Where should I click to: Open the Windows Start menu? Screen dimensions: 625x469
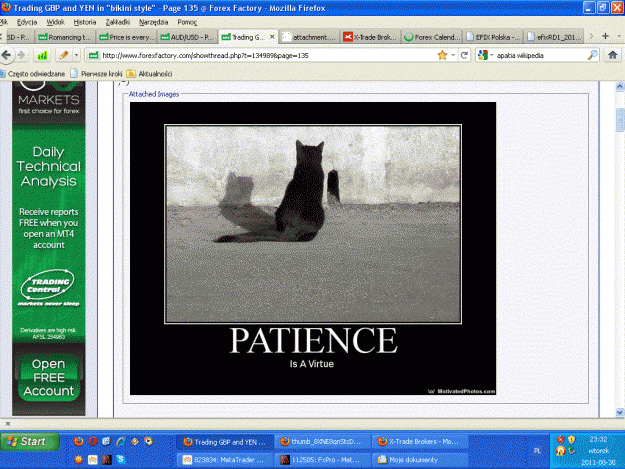tap(29, 442)
